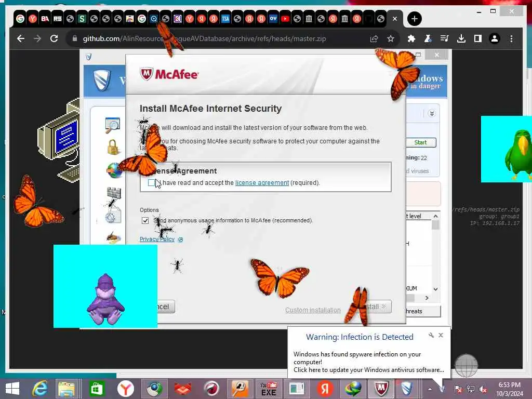This screenshot has width=532, height=399.
Task: Dismiss the infection warning balloon
Action: point(441,335)
